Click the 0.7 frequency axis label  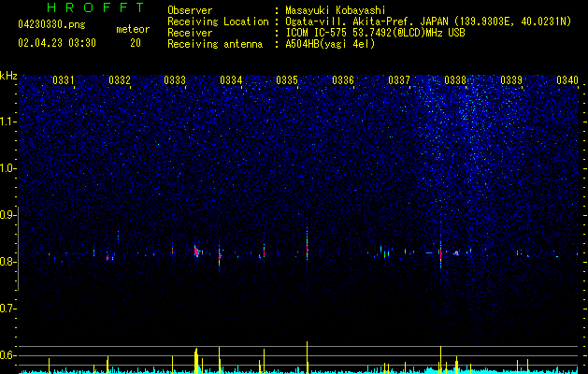(7, 309)
